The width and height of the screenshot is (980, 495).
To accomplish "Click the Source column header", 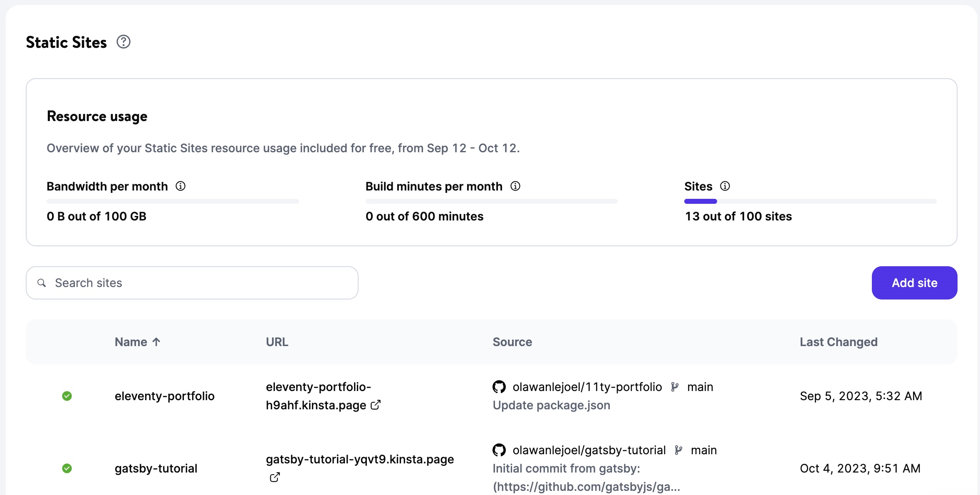I will click(x=512, y=342).
